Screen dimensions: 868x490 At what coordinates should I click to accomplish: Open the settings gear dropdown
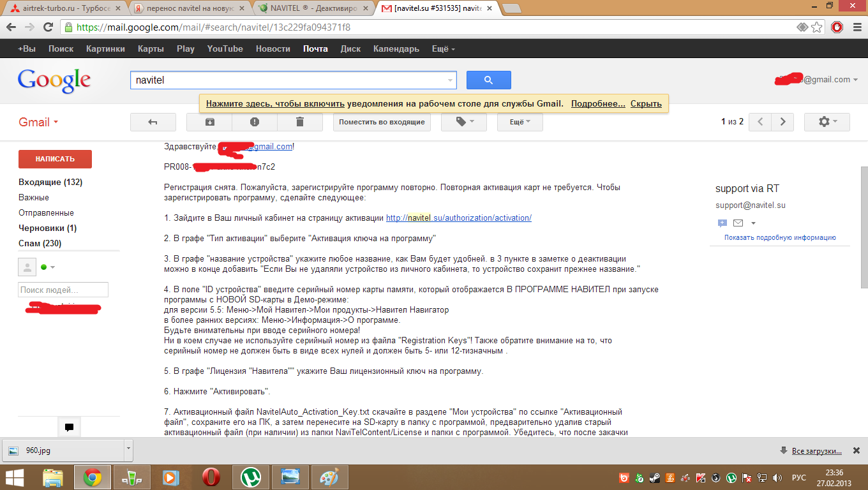tap(827, 122)
